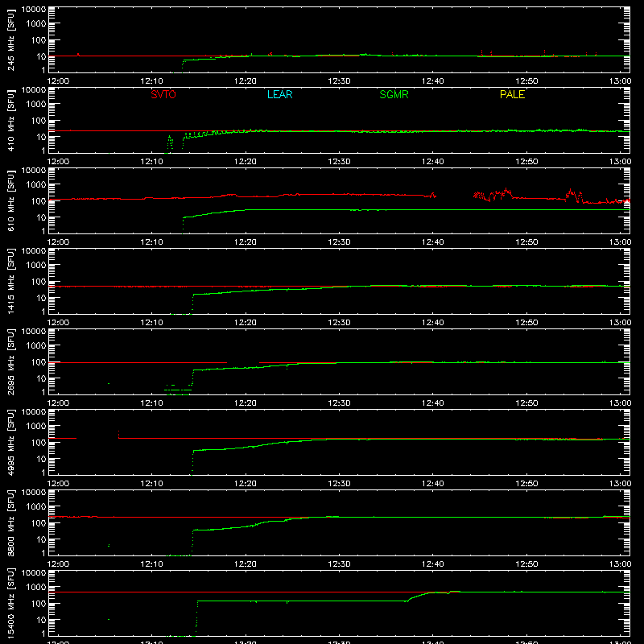This screenshot has width=644, height=644.
Task: Click the red SVTO legend label
Action: (x=163, y=94)
